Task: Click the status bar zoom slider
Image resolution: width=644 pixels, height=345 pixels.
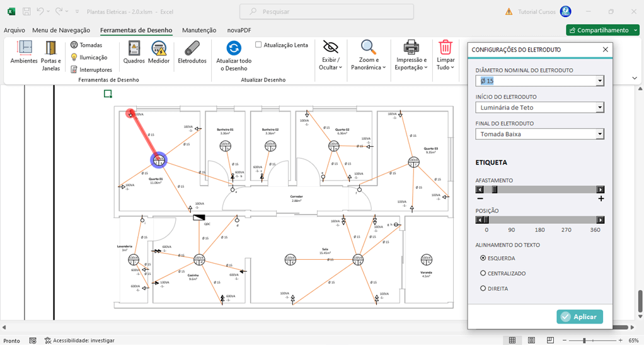Action: [x=584, y=341]
